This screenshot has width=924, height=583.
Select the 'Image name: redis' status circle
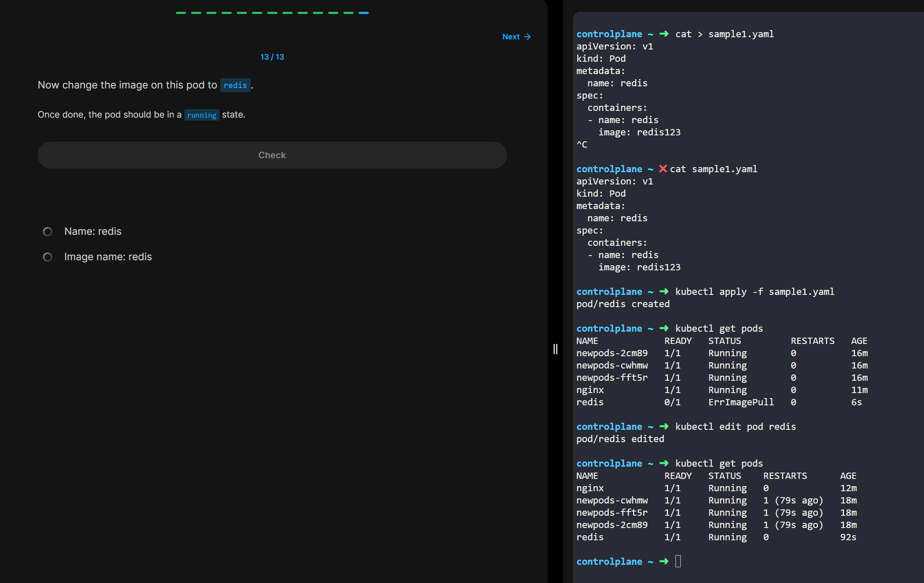coord(48,257)
